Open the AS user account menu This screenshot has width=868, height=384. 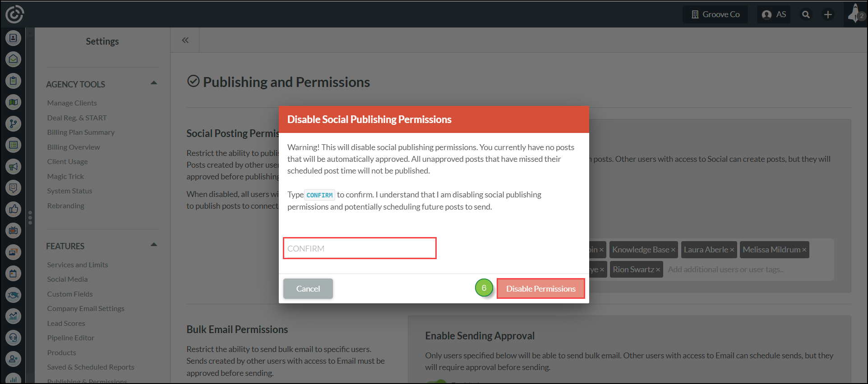[774, 14]
